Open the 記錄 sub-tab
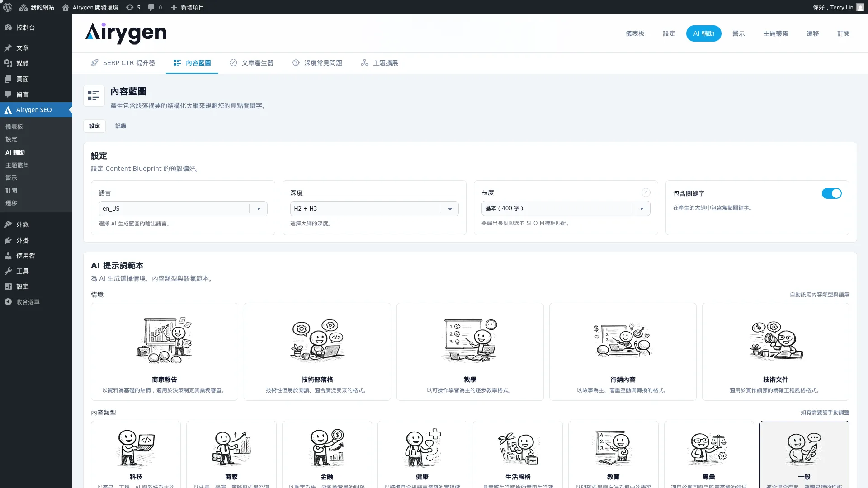The image size is (868, 488). [121, 126]
